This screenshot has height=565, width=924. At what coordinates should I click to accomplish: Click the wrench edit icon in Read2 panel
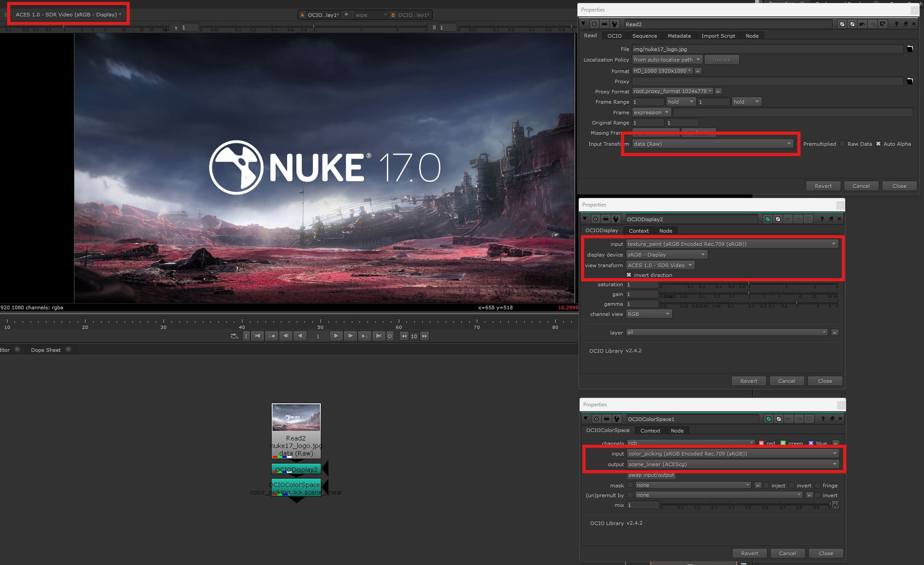point(614,24)
